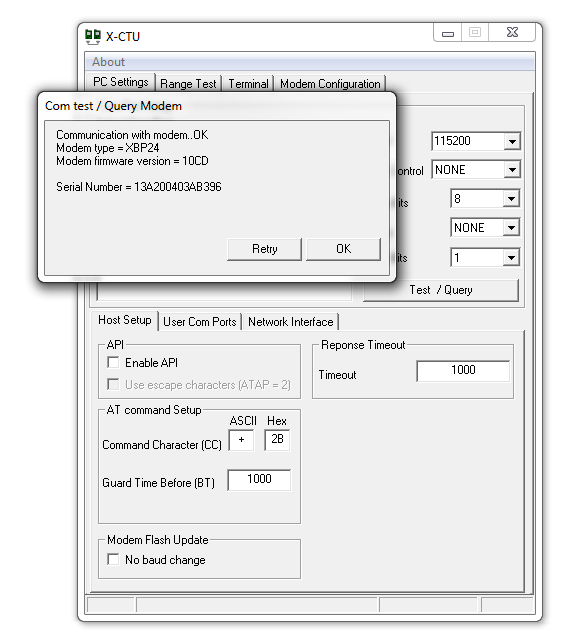Check the No baud change checkbox
The height and width of the screenshot is (643, 568).
click(113, 559)
